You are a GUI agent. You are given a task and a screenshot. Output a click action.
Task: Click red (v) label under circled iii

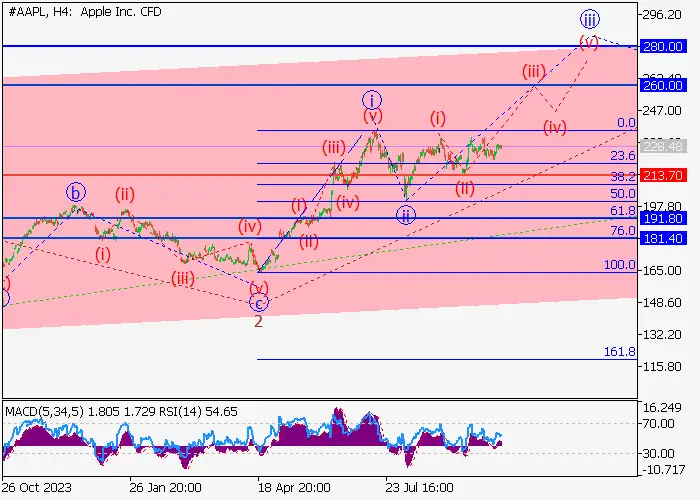pos(589,43)
